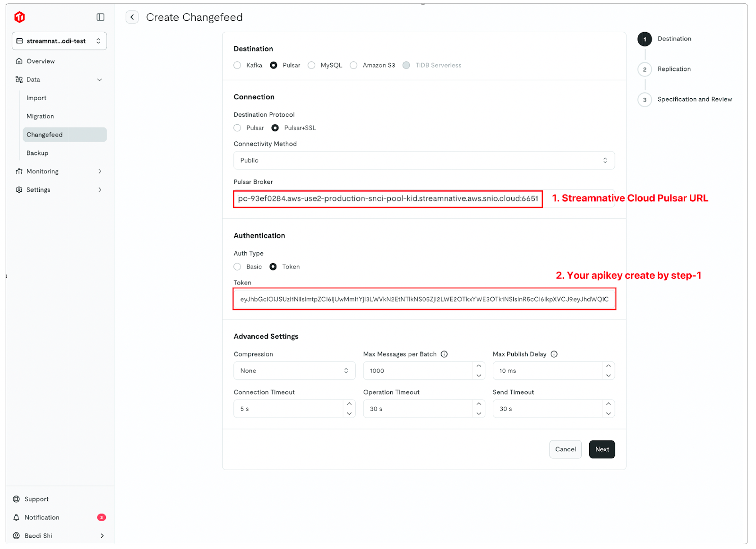
Task: Open Backup in the sidebar
Action: point(37,153)
